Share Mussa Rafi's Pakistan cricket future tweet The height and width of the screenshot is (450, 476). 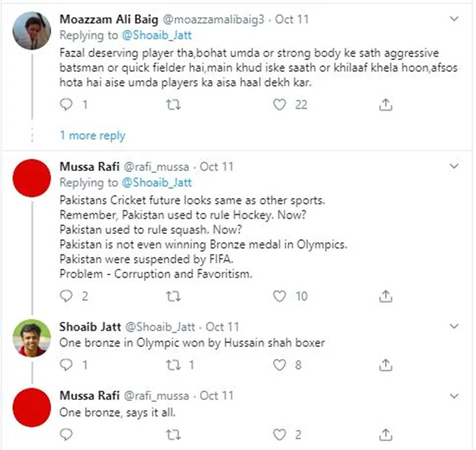pos(386,296)
